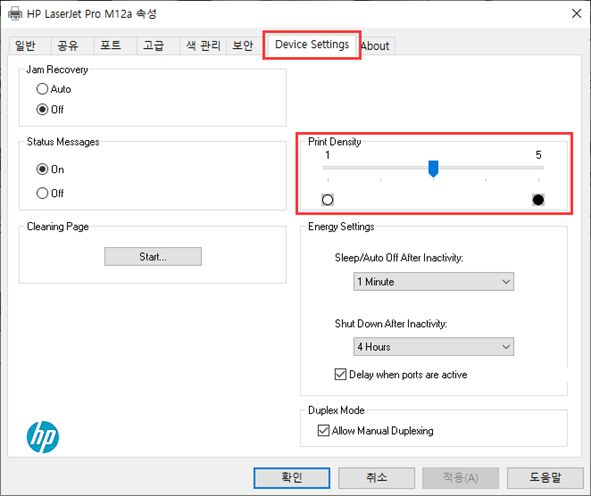The width and height of the screenshot is (591, 496).
Task: Click the printer icon in title bar
Action: click(x=15, y=14)
